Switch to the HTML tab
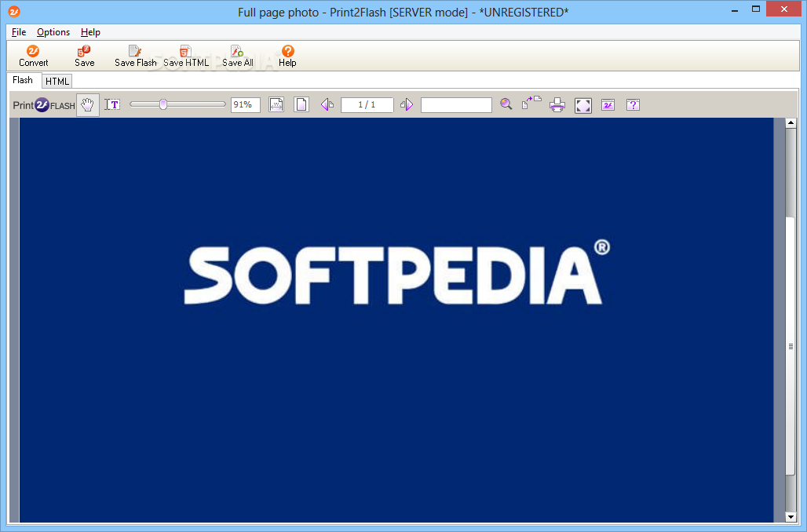This screenshot has width=807, height=532. coord(57,82)
